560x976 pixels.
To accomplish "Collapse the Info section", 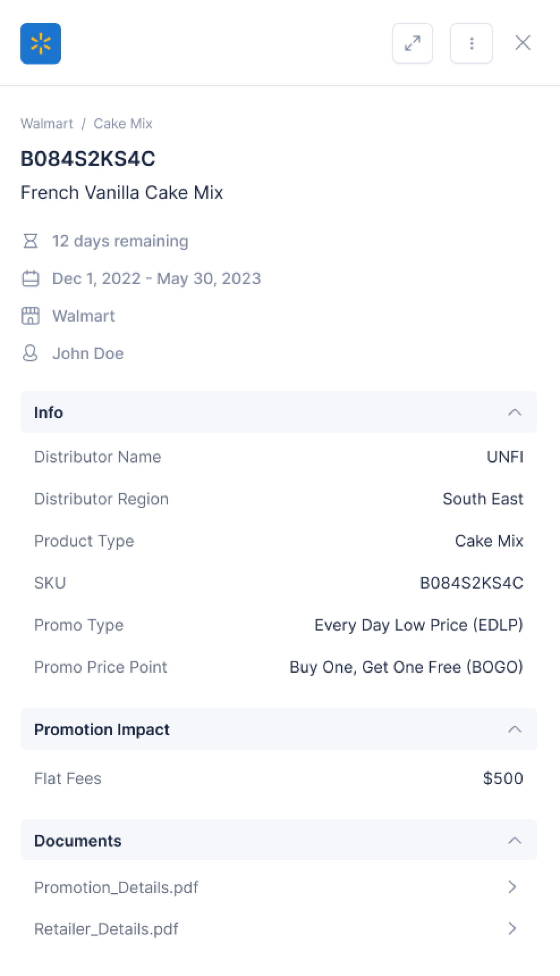I will 514,412.
